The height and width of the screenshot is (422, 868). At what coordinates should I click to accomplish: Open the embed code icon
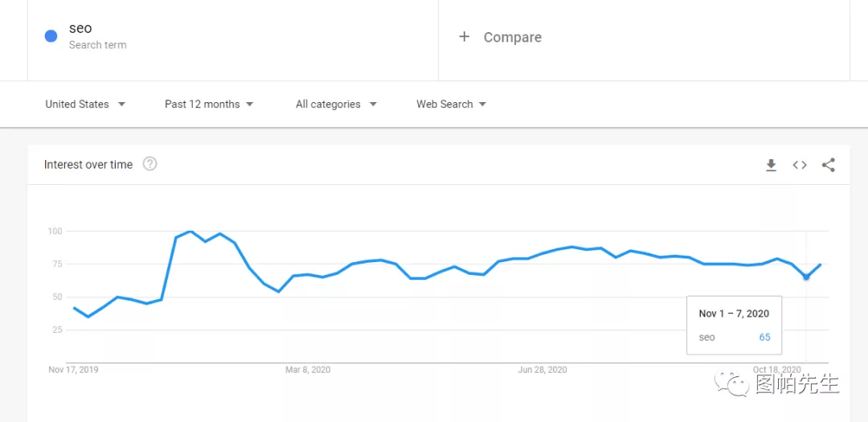tap(800, 165)
